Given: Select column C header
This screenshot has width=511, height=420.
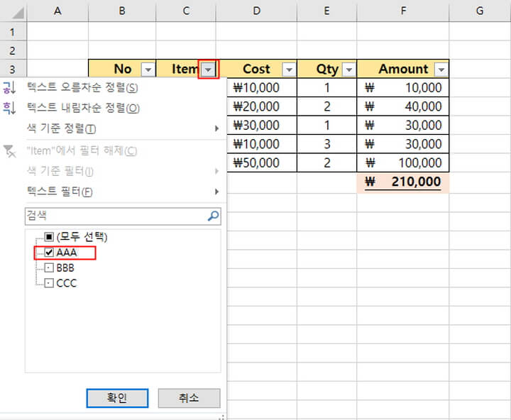Looking at the screenshot, I should (x=186, y=11).
